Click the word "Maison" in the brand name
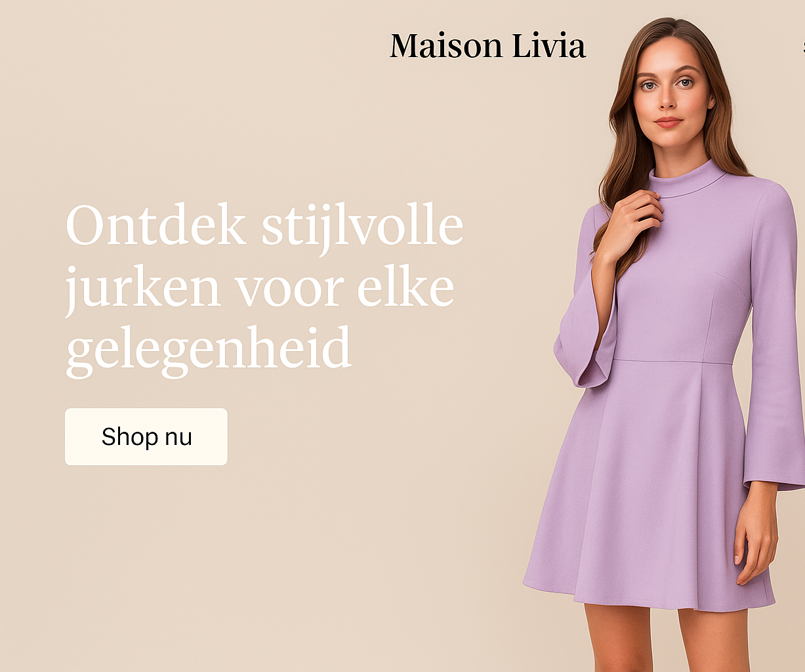805x672 pixels. (x=445, y=46)
